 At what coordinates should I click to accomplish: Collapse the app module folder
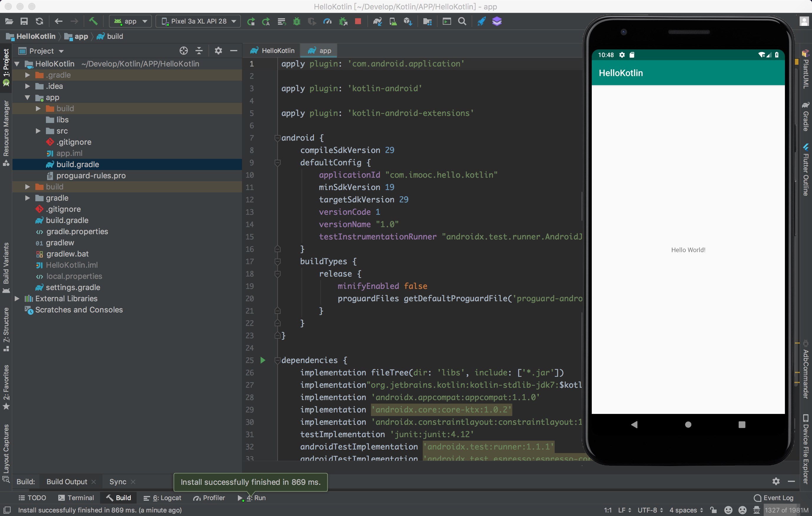click(x=28, y=97)
